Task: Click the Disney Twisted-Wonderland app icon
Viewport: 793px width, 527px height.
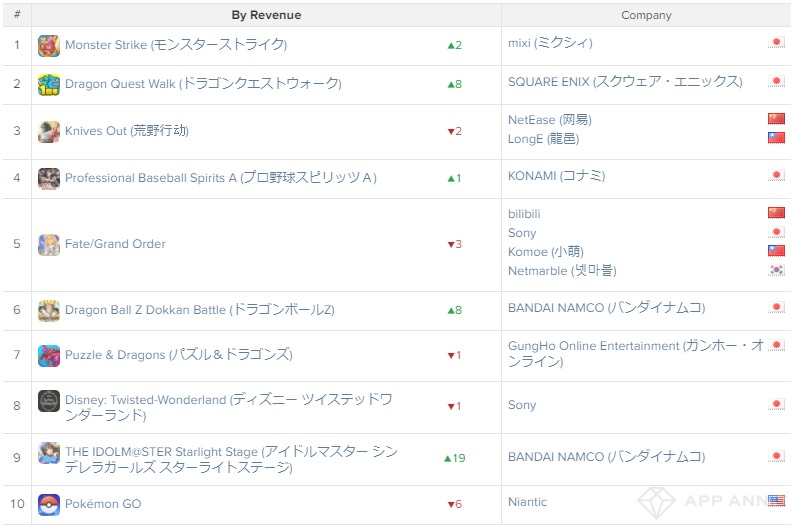Action: [x=49, y=401]
